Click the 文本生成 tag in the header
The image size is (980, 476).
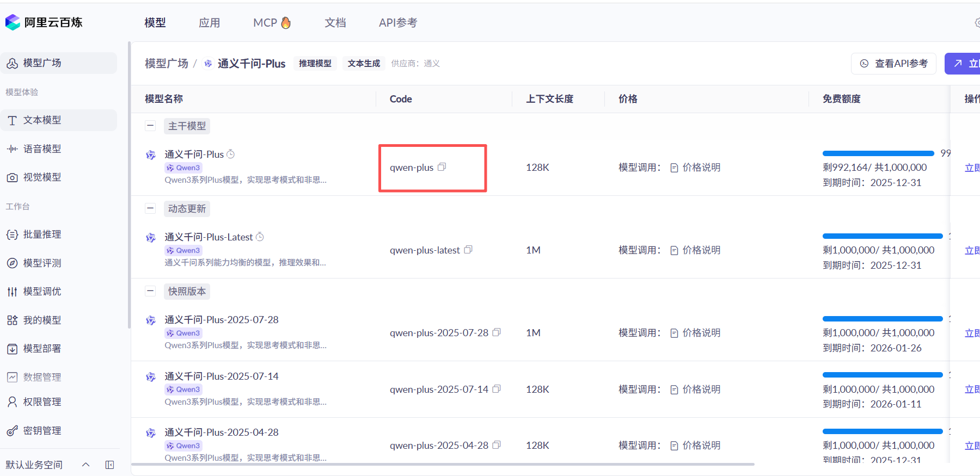[x=364, y=64]
